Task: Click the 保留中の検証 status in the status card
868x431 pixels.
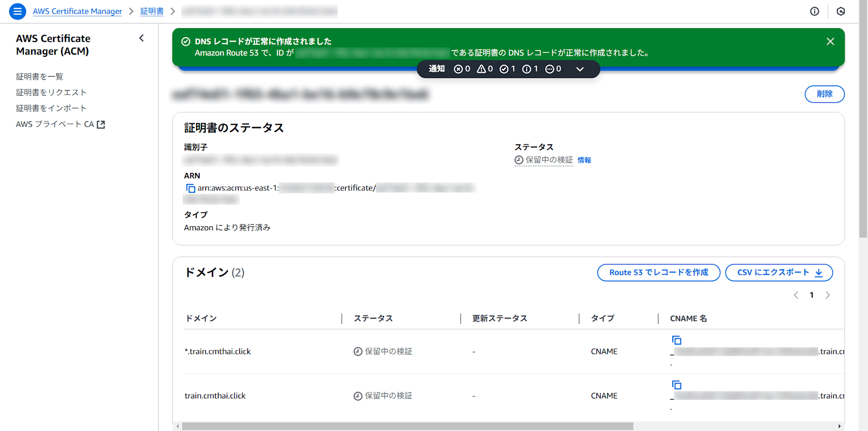Action: (x=544, y=160)
